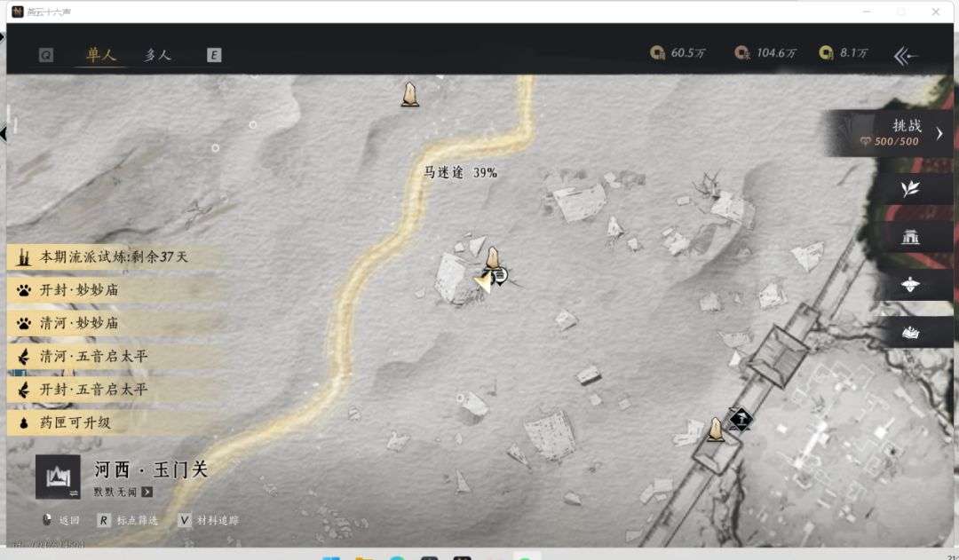Click the black diamond marker near the wall
The width and height of the screenshot is (959, 560).
[x=741, y=420]
